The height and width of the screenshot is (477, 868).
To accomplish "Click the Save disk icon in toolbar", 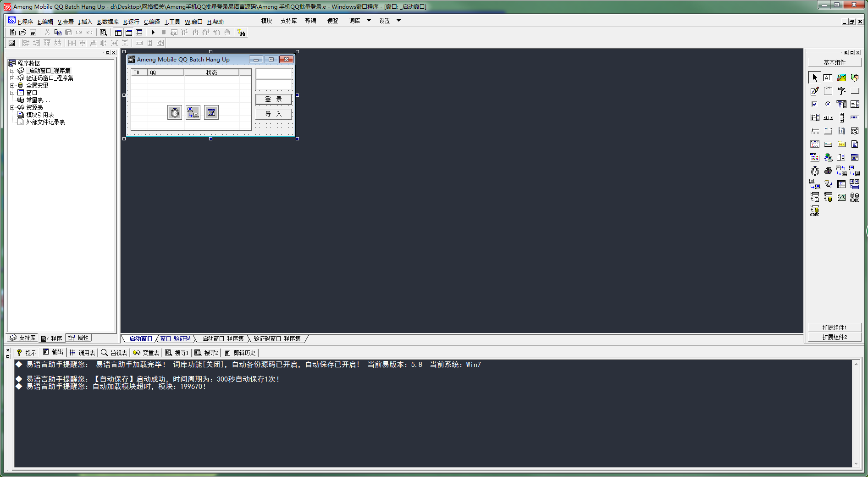I will point(33,33).
